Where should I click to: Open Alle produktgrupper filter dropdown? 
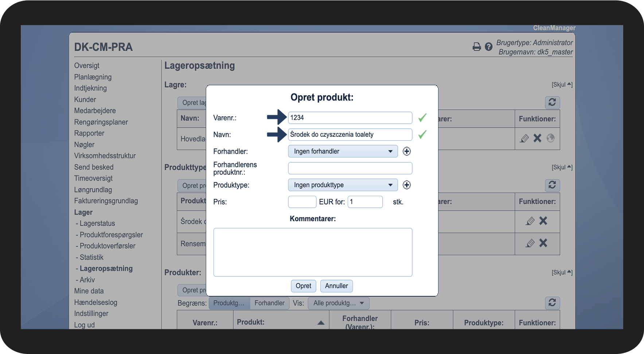338,303
